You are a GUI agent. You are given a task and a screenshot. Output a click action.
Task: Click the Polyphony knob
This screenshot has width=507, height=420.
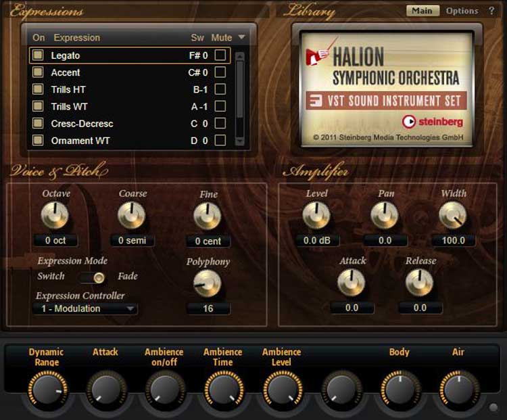208,283
